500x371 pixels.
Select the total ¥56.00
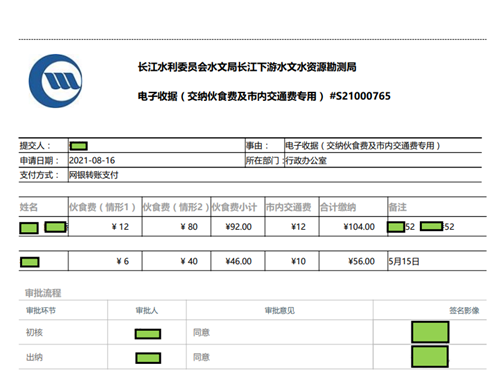tap(362, 261)
